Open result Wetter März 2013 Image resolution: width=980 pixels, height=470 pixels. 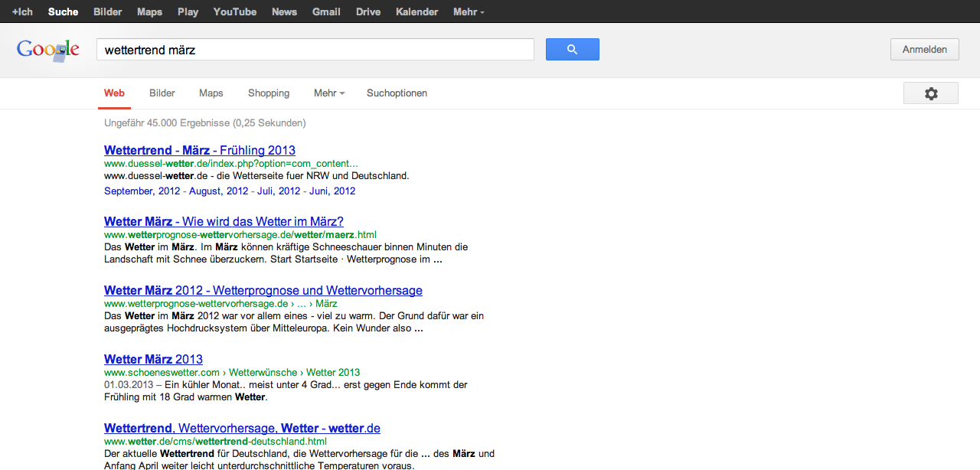pos(153,359)
